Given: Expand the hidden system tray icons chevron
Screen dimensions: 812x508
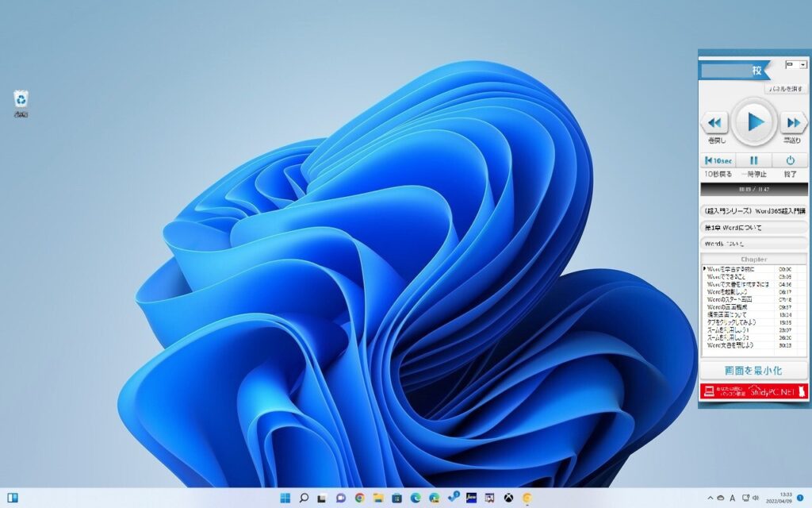Looking at the screenshot, I should (710, 498).
